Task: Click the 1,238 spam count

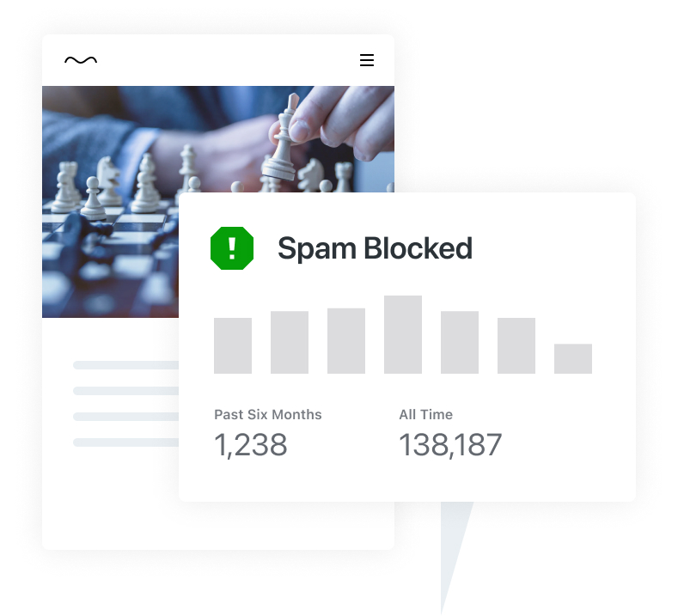Action: click(251, 445)
